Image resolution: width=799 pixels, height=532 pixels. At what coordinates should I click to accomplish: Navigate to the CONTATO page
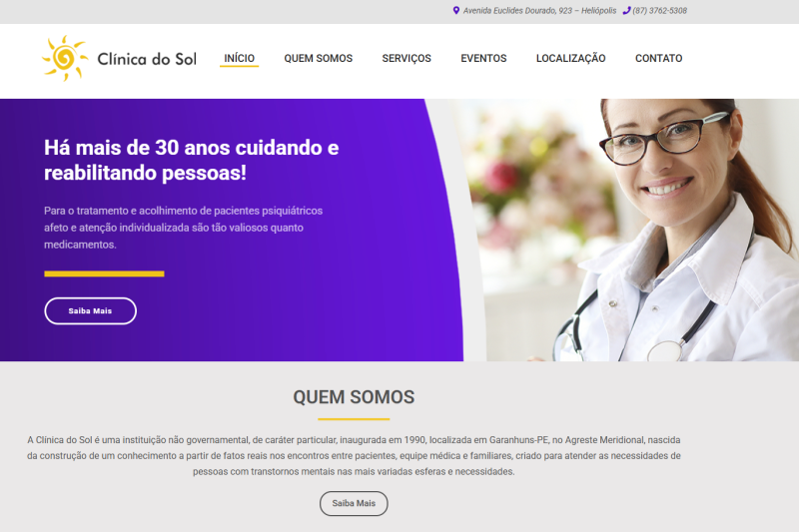click(658, 58)
